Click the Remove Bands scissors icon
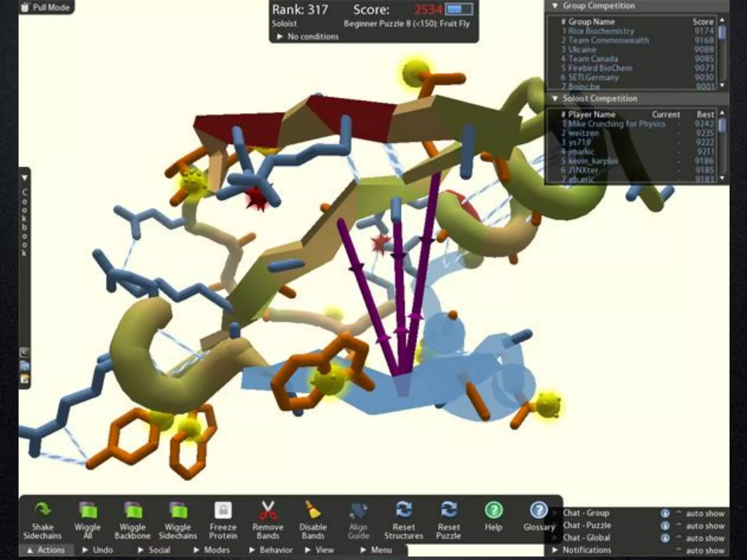 point(268,510)
